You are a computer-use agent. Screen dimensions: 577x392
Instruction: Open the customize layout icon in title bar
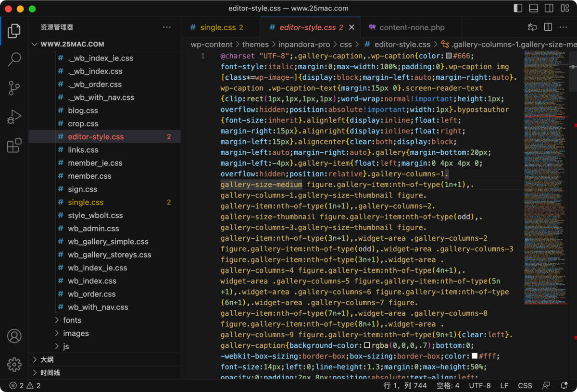coord(564,8)
